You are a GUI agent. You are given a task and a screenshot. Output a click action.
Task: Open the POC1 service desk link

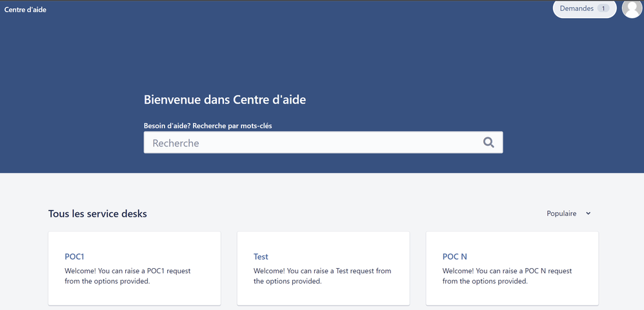[74, 257]
